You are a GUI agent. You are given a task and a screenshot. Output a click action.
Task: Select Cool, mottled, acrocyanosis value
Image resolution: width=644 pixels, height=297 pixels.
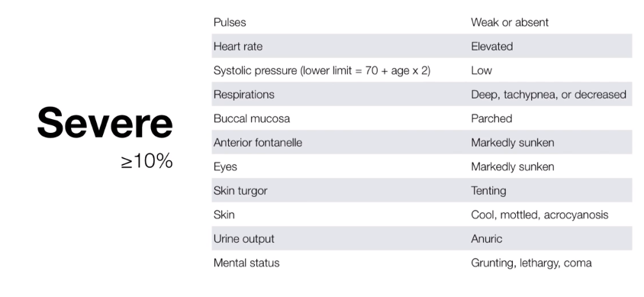click(539, 215)
